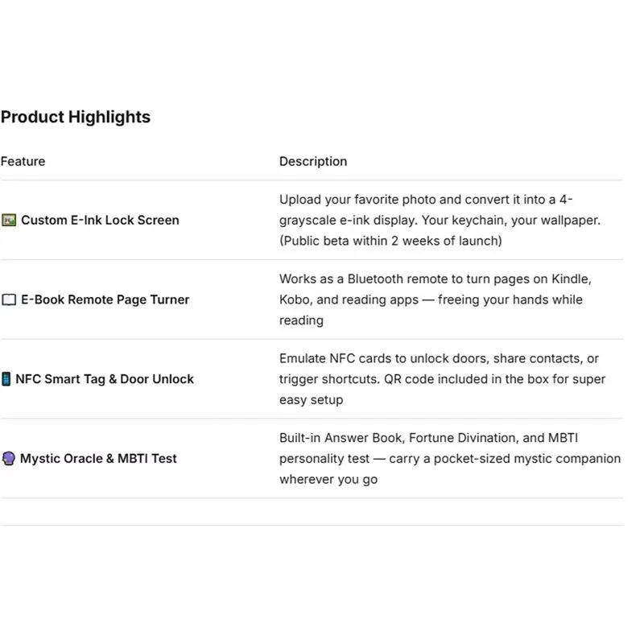Select the Mystic Oracle & MBTI Test label
This screenshot has height=644, width=644.
(98, 458)
